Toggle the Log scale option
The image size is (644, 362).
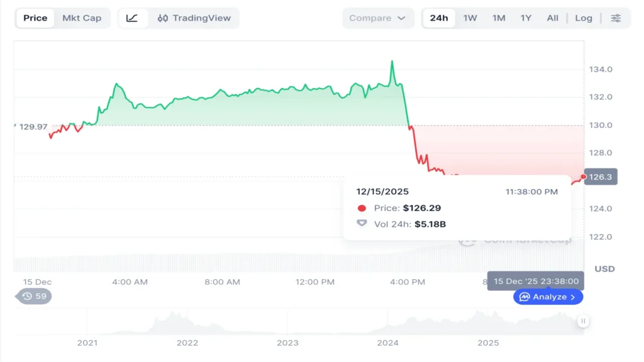point(584,18)
